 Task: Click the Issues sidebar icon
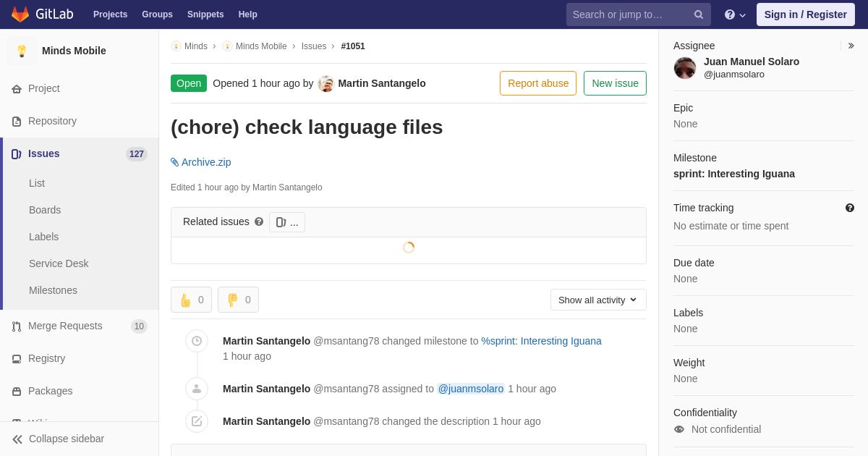pos(17,154)
